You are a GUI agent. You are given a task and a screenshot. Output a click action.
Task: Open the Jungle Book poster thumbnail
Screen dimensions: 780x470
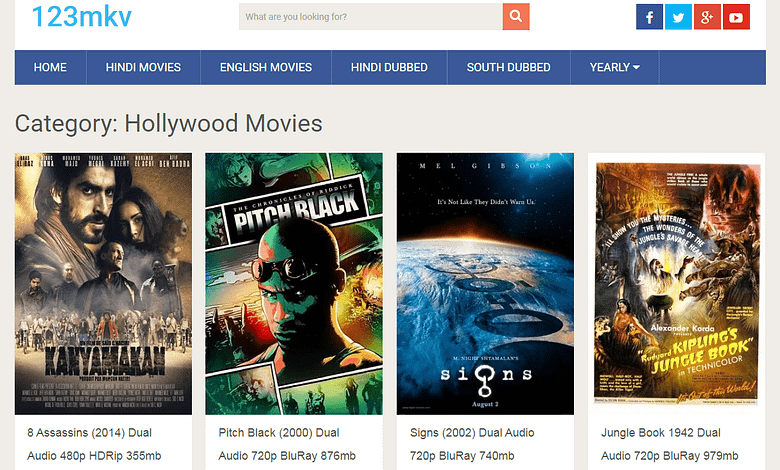point(677,283)
